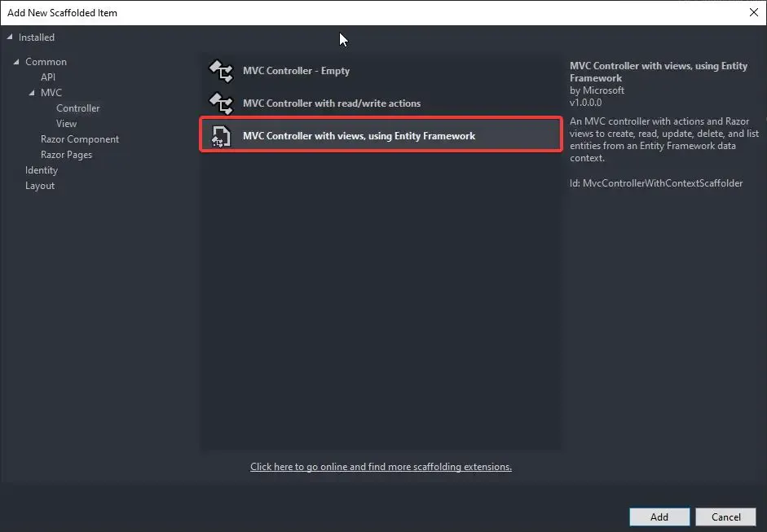Select the Layout category
767x532 pixels.
click(40, 185)
